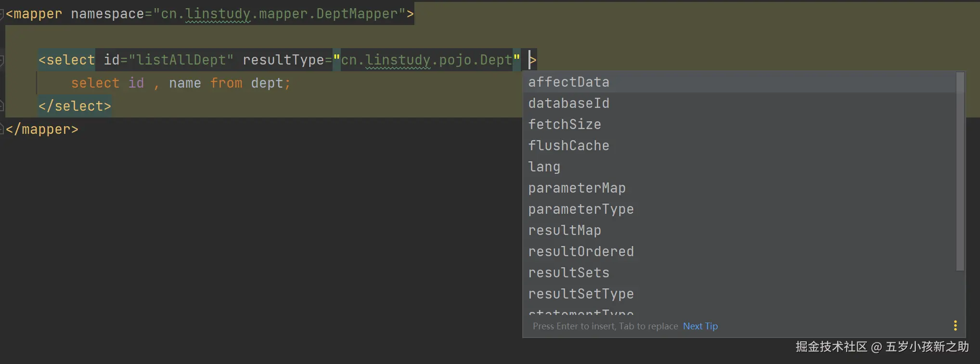The image size is (980, 364).
Task: Select affectData from completion list
Action: (x=568, y=82)
